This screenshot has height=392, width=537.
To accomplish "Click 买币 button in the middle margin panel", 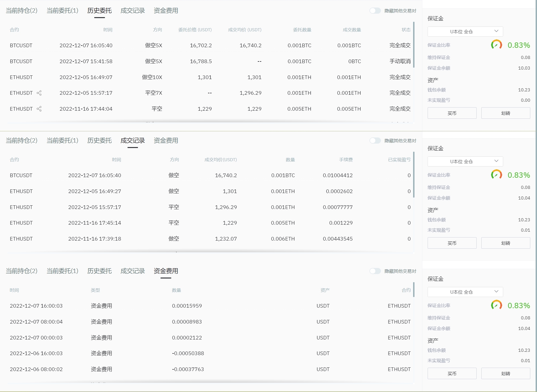I will 452,243.
